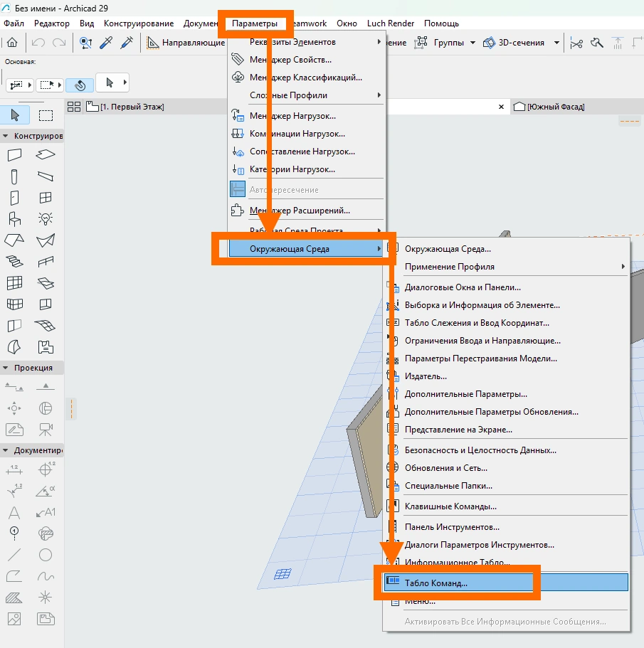Screen dimensions: 644x648
Task: Choose Специальные Папки menu entry
Action: tap(505, 486)
